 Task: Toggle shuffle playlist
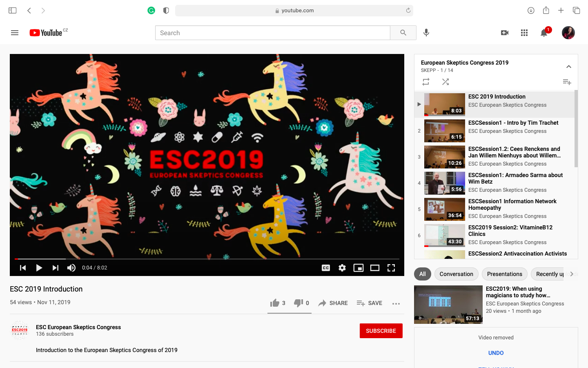tap(445, 82)
